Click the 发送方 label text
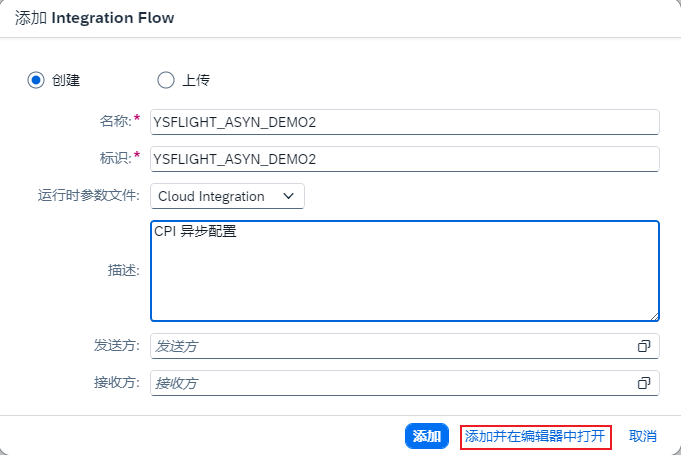681x455 pixels. (115, 346)
